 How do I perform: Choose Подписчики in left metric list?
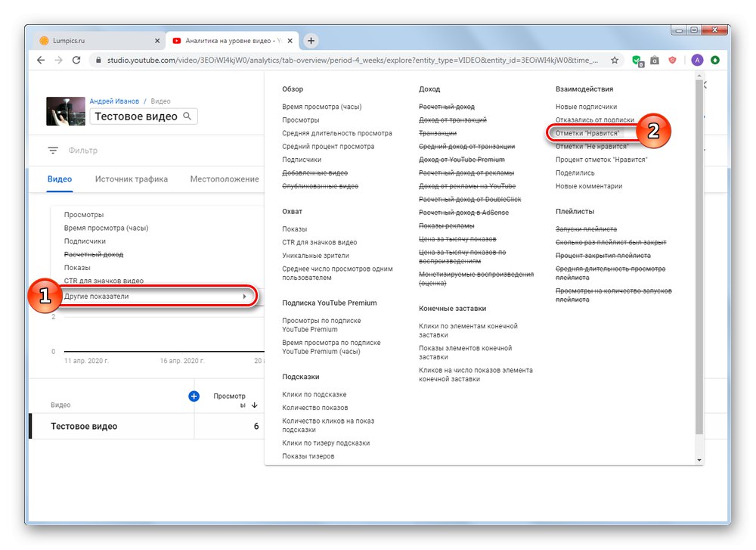[85, 241]
